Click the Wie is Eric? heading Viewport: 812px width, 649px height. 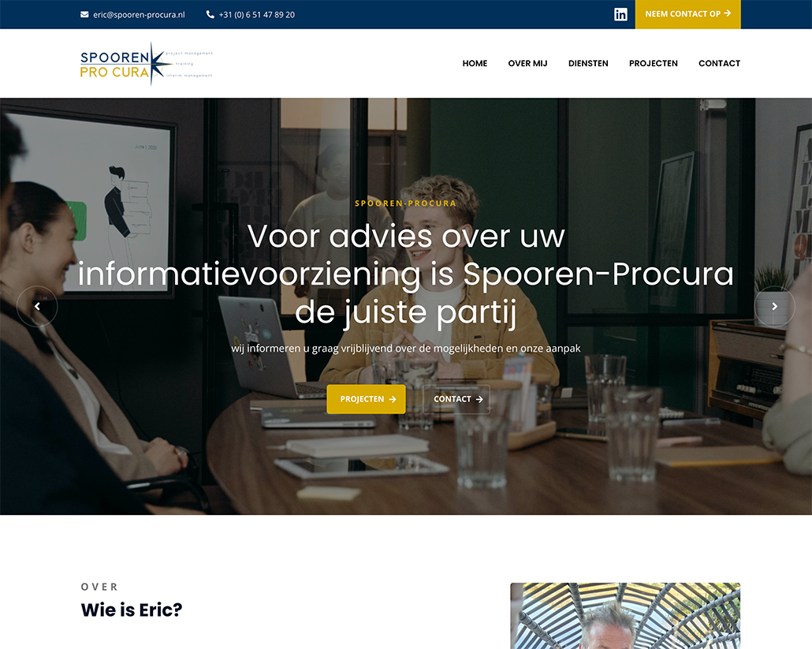pos(132,610)
